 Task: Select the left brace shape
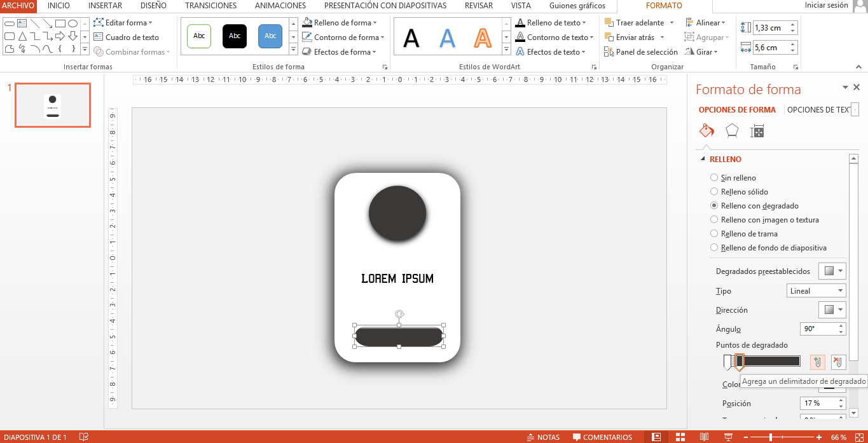(x=60, y=49)
